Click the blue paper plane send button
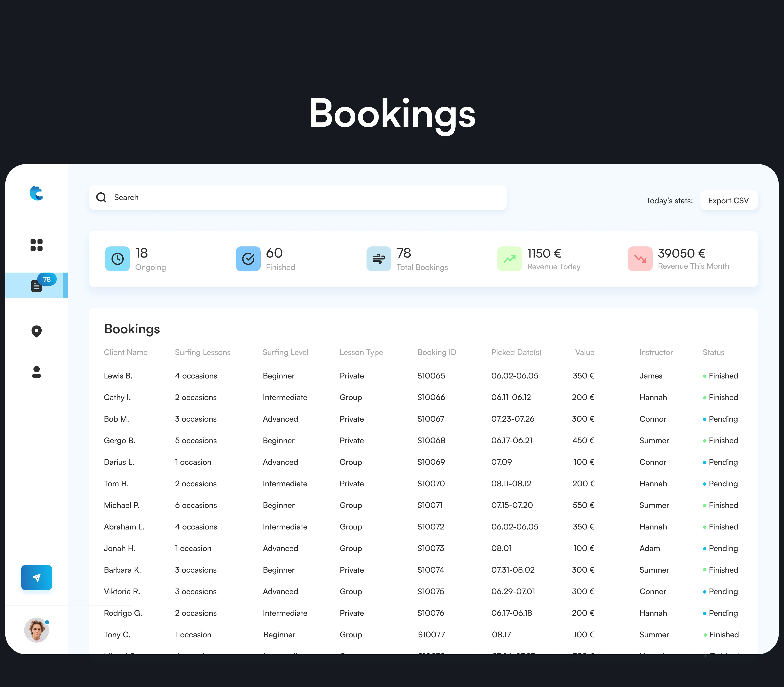 (36, 577)
